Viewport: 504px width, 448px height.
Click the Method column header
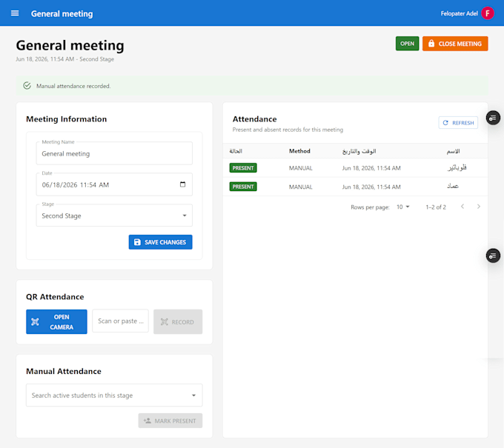pyautogui.click(x=299, y=151)
